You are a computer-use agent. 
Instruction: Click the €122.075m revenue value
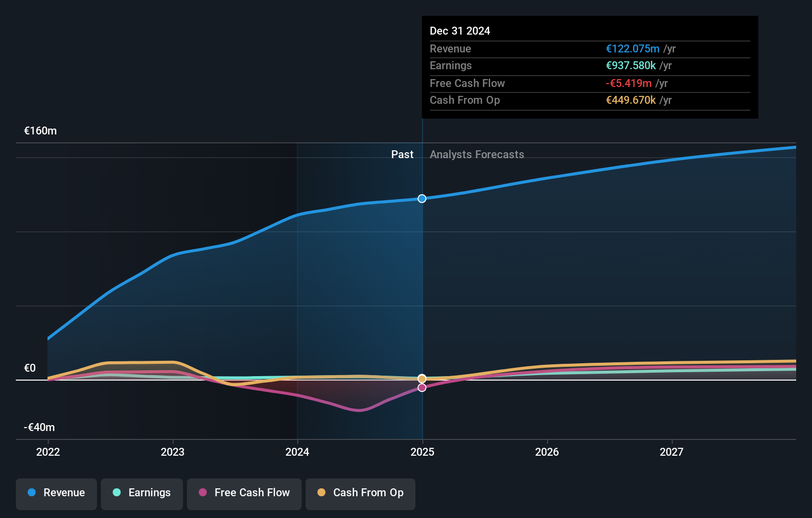tap(632, 48)
